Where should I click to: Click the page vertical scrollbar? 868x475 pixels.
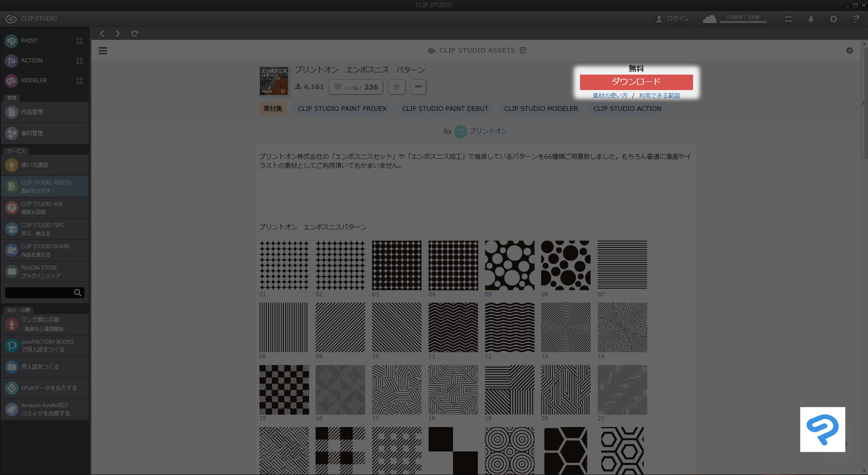click(x=864, y=104)
